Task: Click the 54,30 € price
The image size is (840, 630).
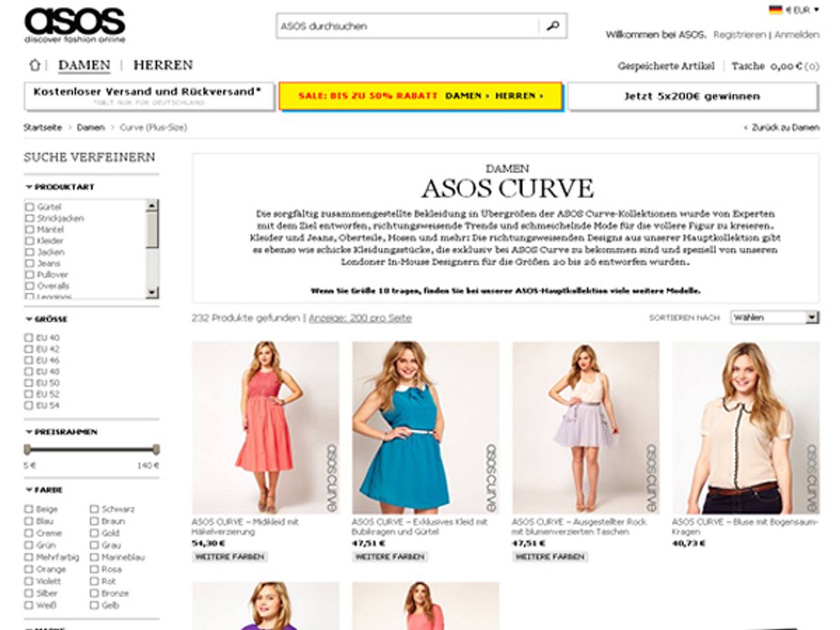Action: pos(209,543)
